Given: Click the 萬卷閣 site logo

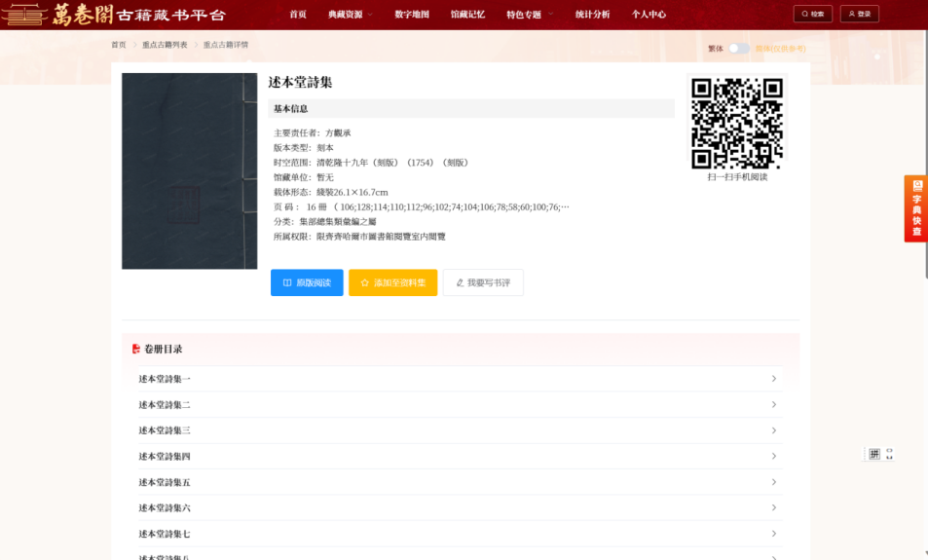Looking at the screenshot, I should 114,15.
